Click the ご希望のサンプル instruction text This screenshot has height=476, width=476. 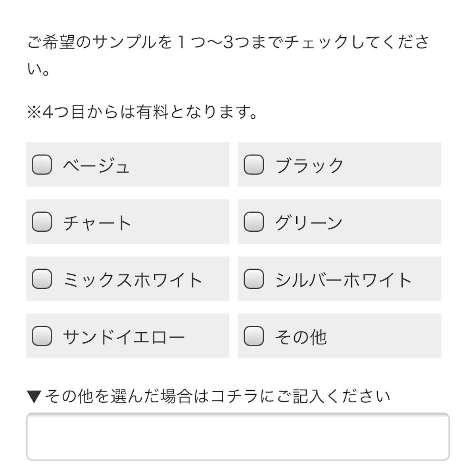(228, 42)
